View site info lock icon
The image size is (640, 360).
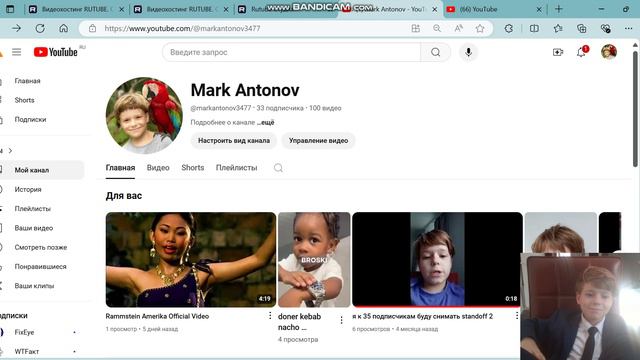(93, 29)
